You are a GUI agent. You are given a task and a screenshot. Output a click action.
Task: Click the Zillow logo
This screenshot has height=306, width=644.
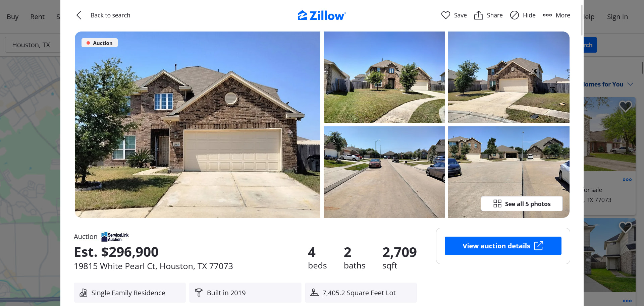[321, 15]
